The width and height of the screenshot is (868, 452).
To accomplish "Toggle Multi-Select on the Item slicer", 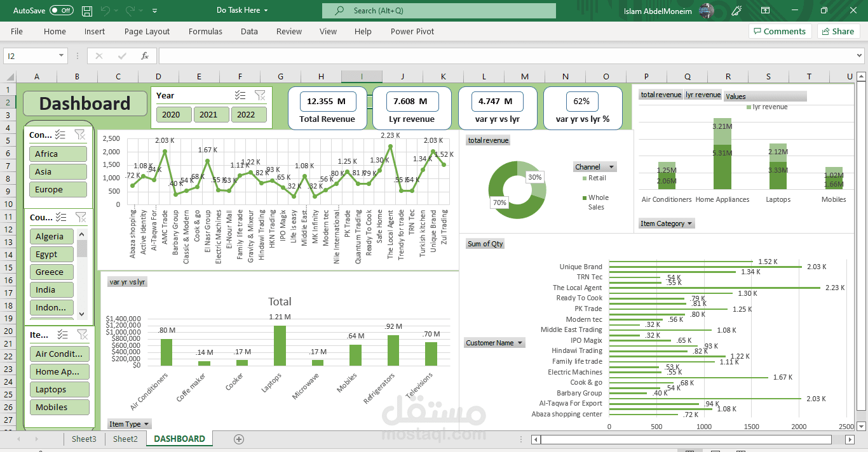I will (x=62, y=334).
